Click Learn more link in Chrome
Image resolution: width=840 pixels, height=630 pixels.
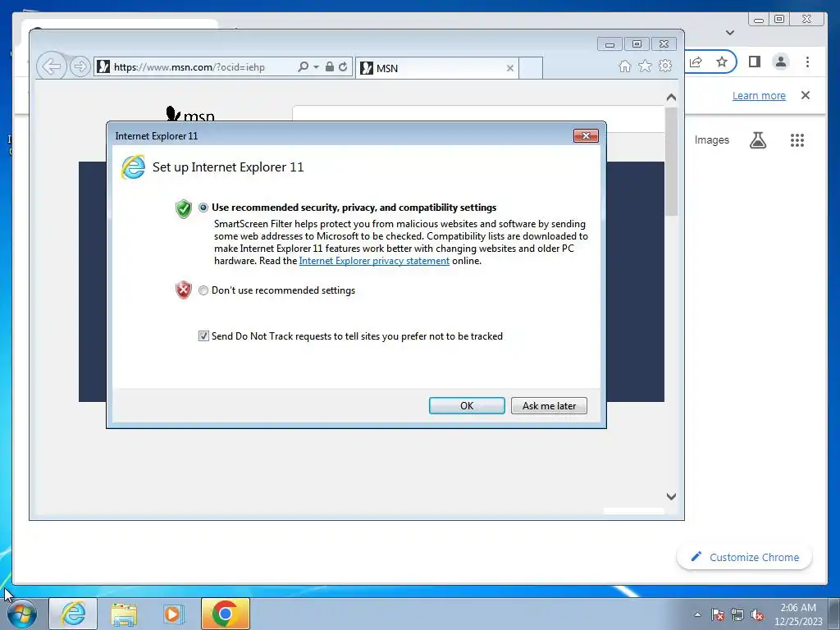pyautogui.click(x=759, y=96)
